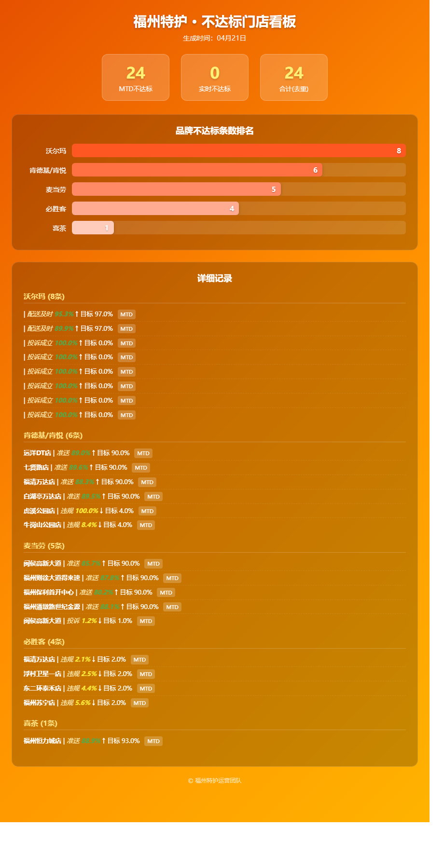
Task: Click the 配送及时 89.9% record row
Action: [x=215, y=329]
